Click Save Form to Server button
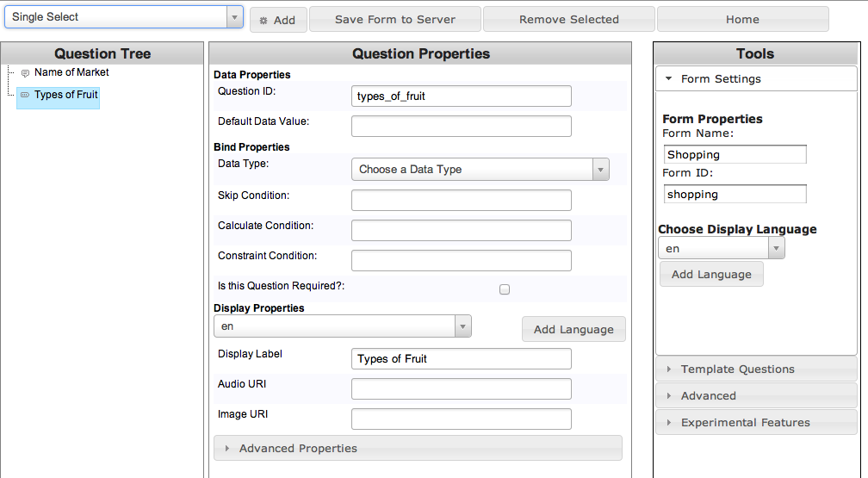 [394, 20]
